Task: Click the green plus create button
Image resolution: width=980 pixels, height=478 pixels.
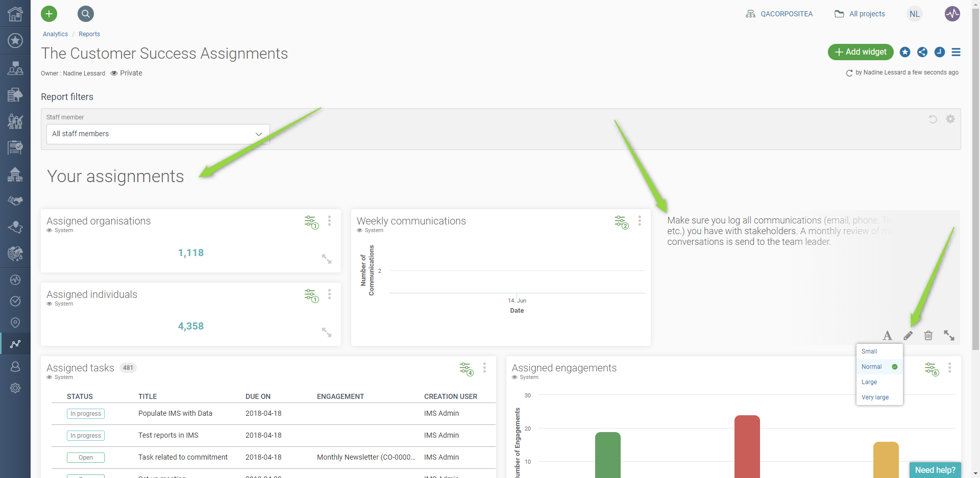Action: [x=49, y=14]
